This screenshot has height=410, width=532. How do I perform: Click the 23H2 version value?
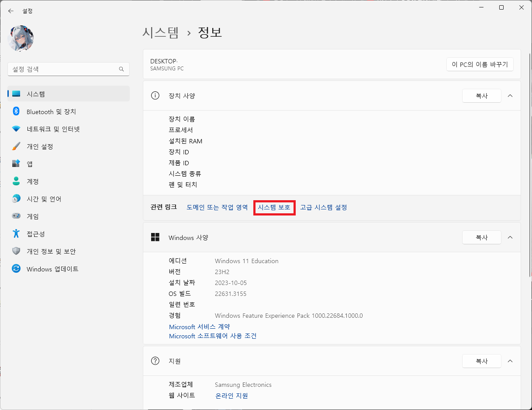coord(222,272)
